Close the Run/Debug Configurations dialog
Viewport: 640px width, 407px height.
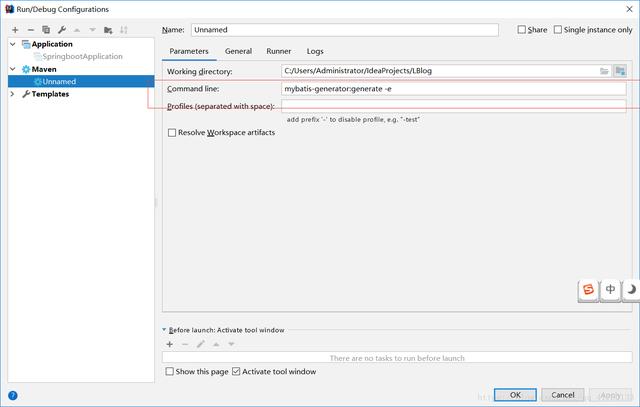629,9
